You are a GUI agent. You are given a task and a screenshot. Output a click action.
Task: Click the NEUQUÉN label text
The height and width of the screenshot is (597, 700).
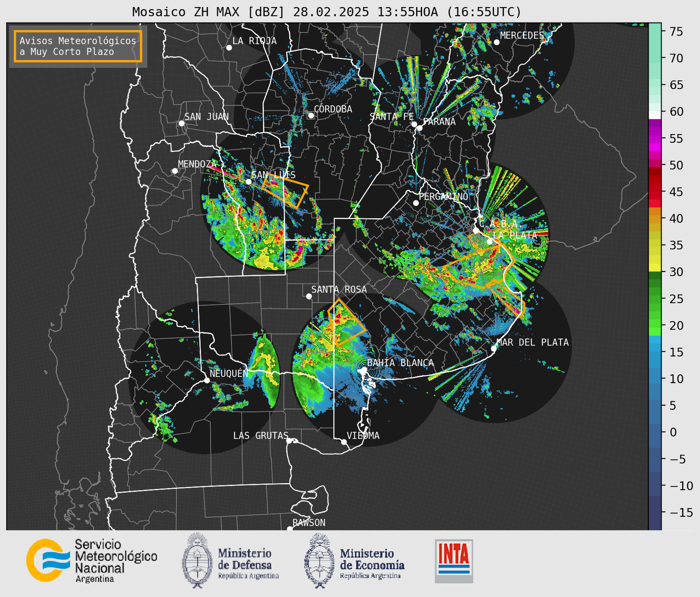pos(229,373)
